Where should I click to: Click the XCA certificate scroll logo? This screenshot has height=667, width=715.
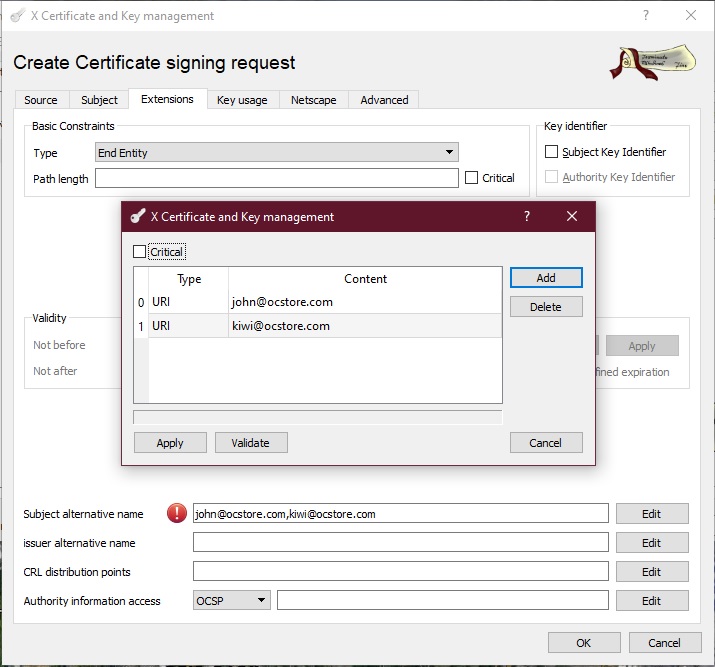tap(654, 62)
